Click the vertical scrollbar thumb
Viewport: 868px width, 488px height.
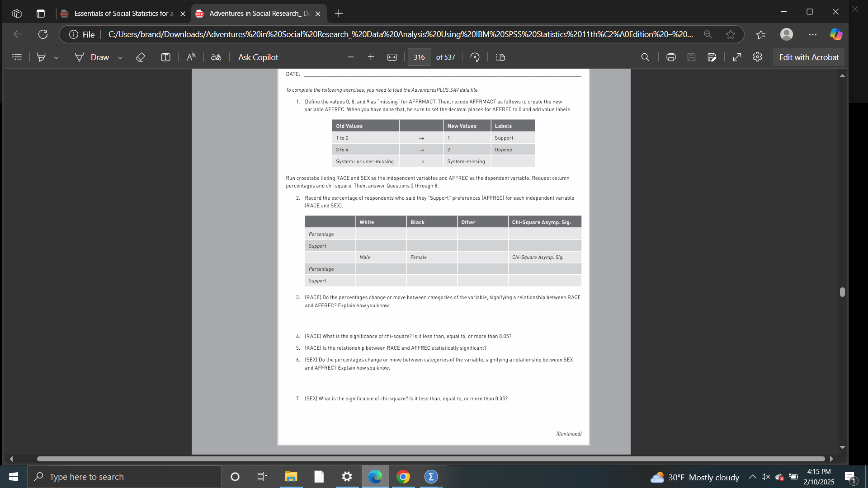(842, 292)
